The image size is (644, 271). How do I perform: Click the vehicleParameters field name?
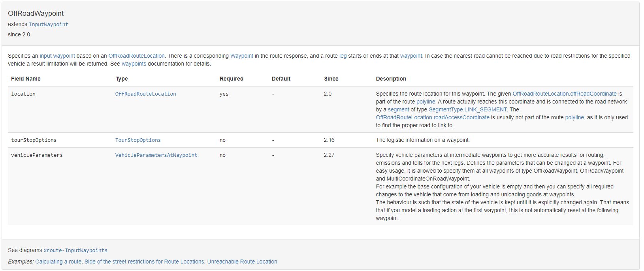pyautogui.click(x=37, y=155)
